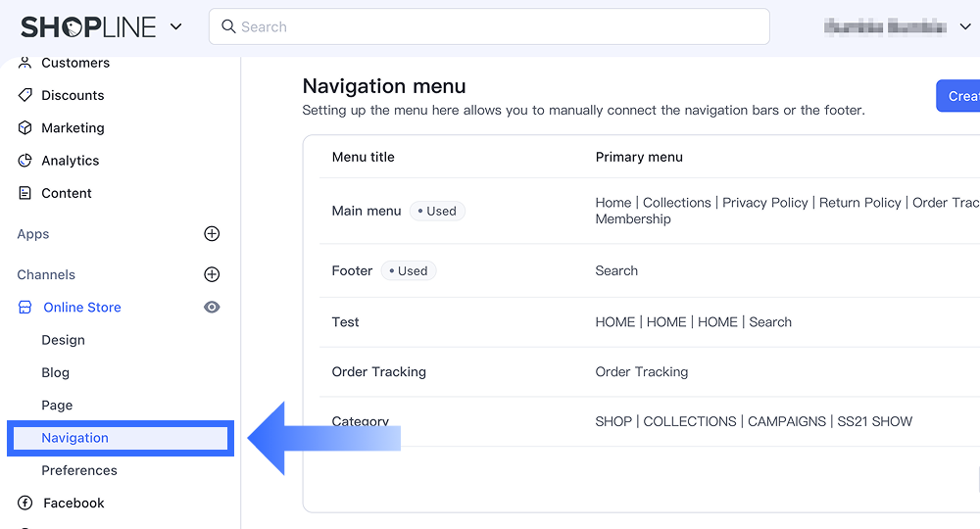This screenshot has width=980, height=529.
Task: Open the Order Tracking menu row
Action: click(379, 372)
